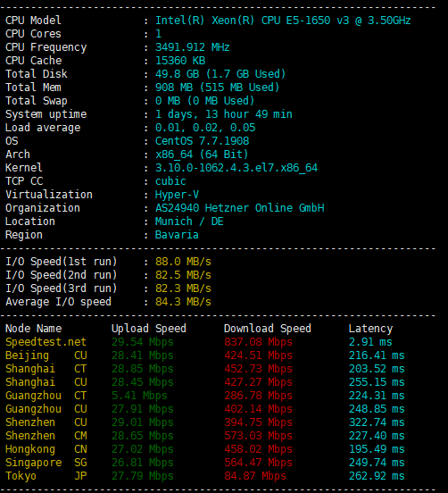The height and width of the screenshot is (493, 448).
Task: Select the Munich / DE location
Action: [x=189, y=221]
